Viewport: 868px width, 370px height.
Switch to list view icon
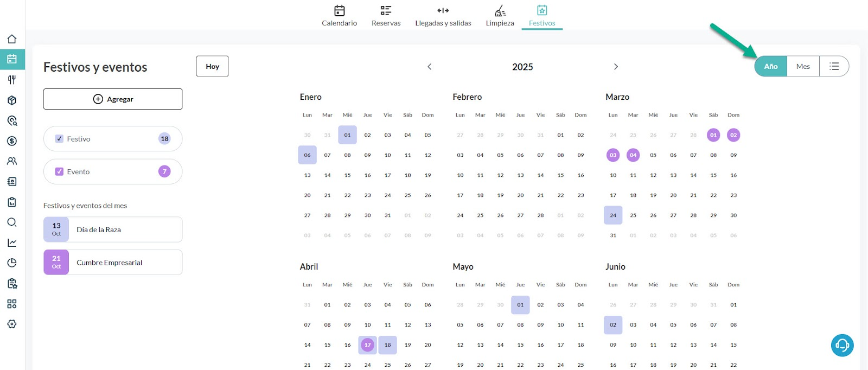(x=834, y=66)
